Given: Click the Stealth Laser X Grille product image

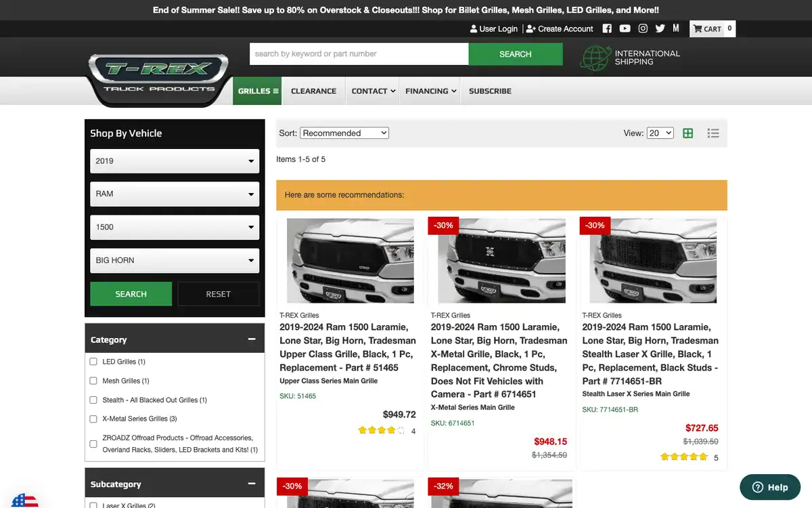Looking at the screenshot, I should [653, 261].
